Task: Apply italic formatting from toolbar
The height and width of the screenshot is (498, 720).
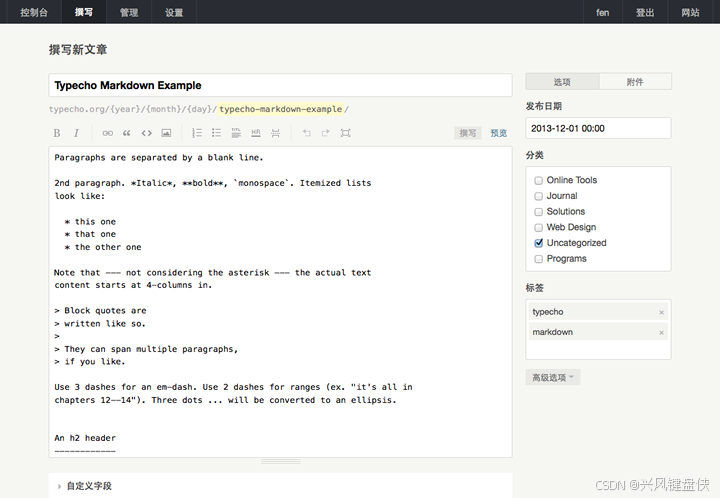Action: (x=76, y=133)
